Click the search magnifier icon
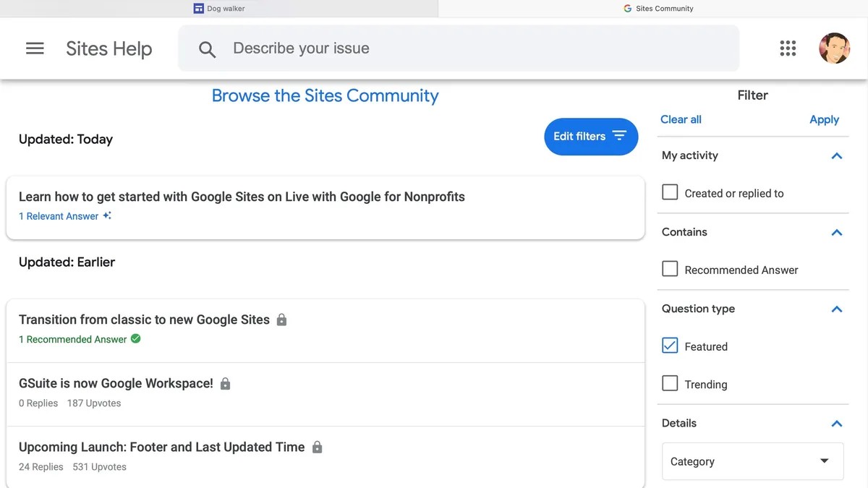The height and width of the screenshot is (488, 868). 207,48
